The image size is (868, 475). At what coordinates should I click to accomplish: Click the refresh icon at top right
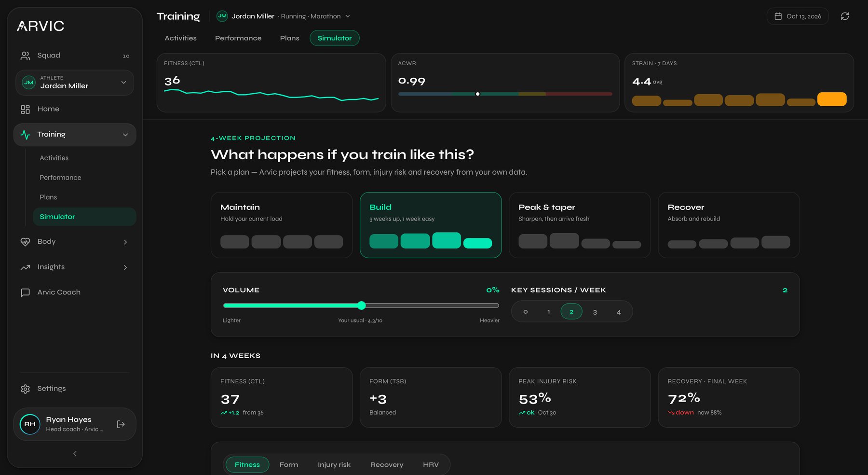[x=845, y=16]
